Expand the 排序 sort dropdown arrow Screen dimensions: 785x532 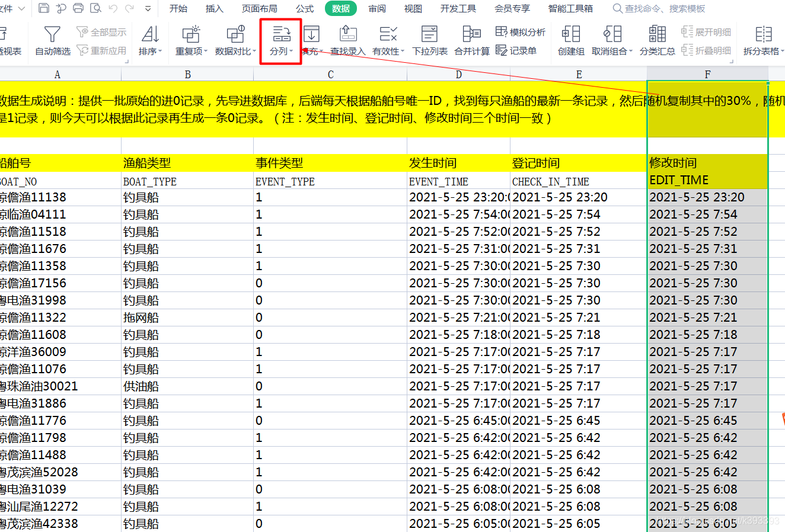(160, 52)
